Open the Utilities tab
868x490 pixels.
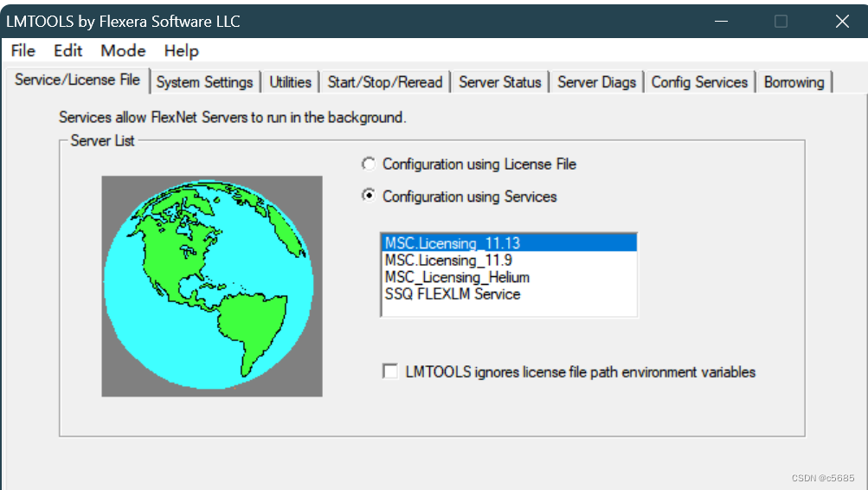(290, 82)
